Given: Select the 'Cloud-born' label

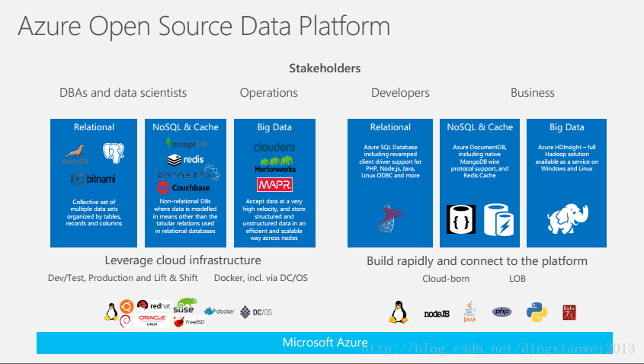Looking at the screenshot, I should tap(446, 279).
